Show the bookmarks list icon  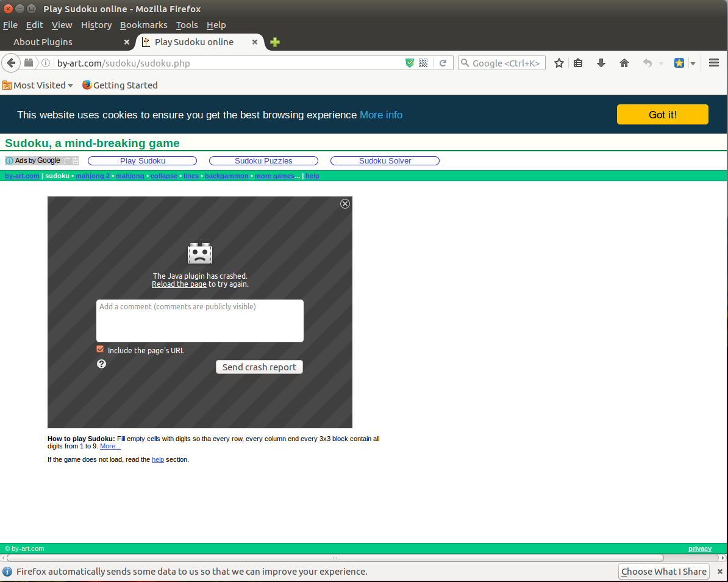tap(578, 63)
